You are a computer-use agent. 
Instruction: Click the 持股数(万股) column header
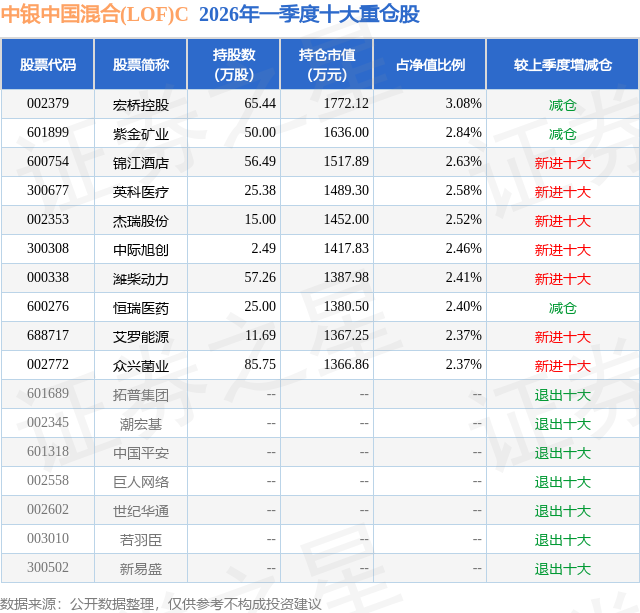[x=234, y=64]
